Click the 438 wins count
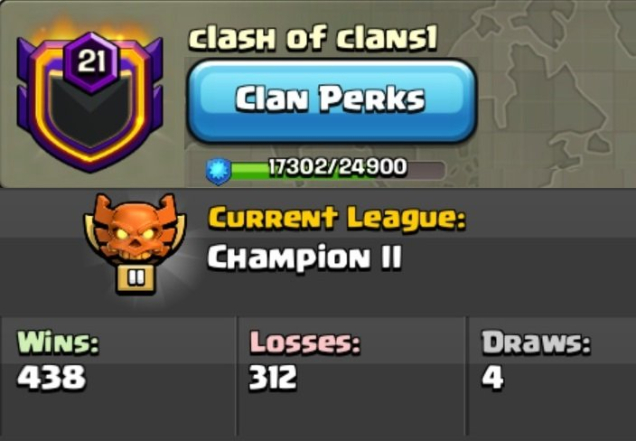This screenshot has height=441, width=636. [52, 377]
